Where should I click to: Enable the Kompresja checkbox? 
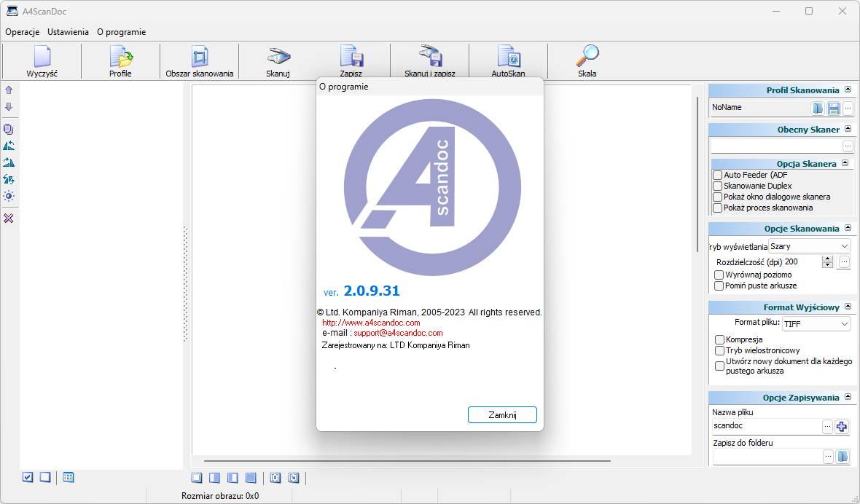pyautogui.click(x=719, y=339)
